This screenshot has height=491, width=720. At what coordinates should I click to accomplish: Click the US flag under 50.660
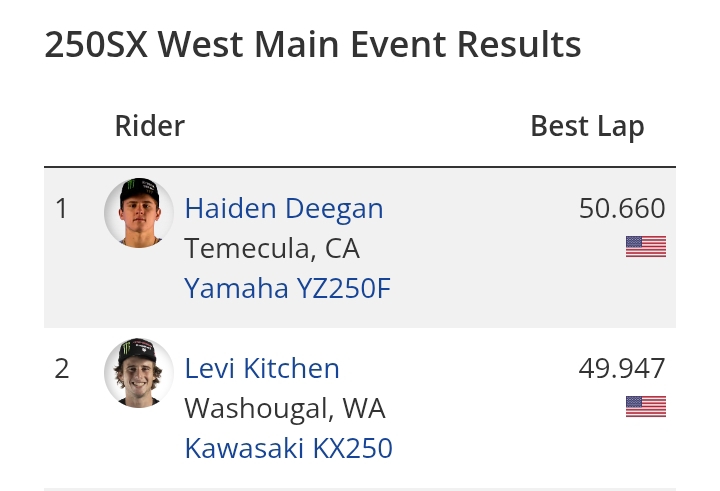click(x=645, y=246)
